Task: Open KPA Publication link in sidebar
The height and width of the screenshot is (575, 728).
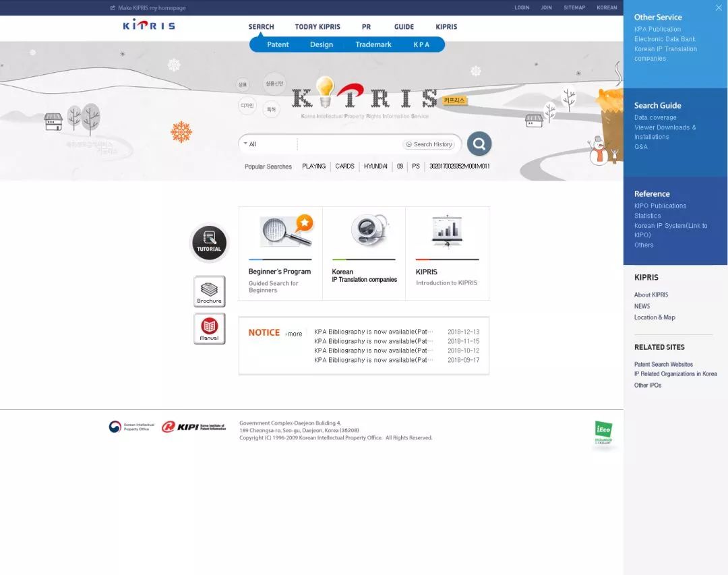Action: (657, 30)
